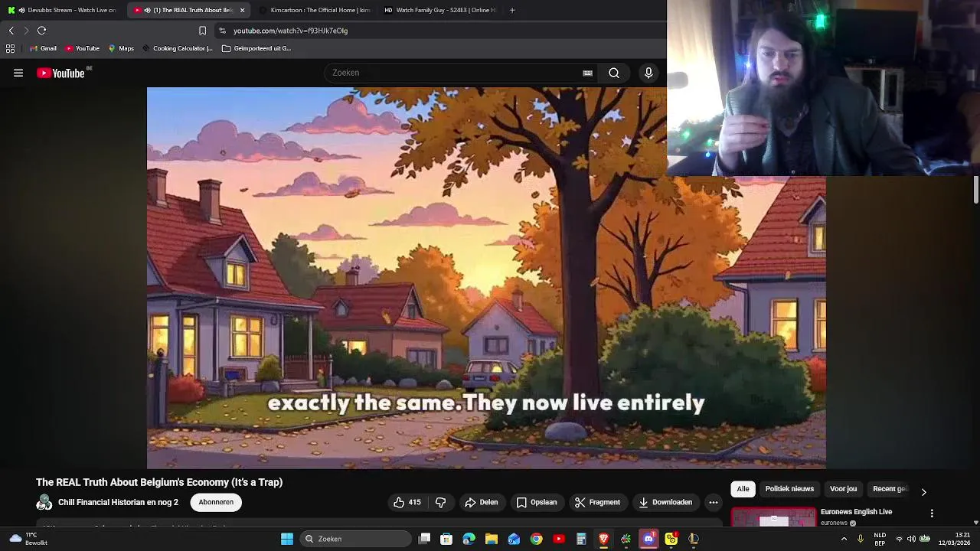Open the browser apps grid icon
980x551 pixels.
(x=10, y=48)
